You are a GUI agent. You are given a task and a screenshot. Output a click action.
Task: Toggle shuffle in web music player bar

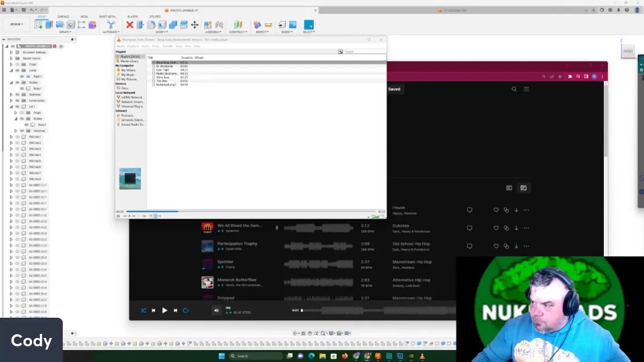[143, 310]
